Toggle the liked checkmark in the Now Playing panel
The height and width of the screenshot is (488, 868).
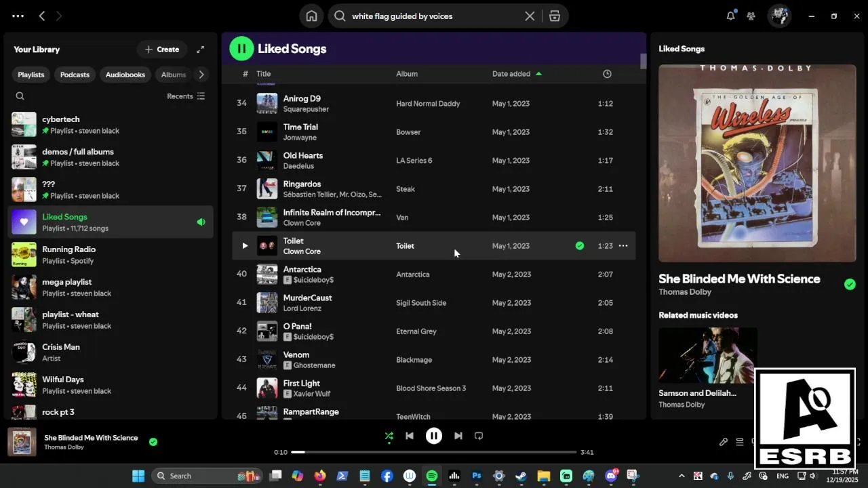click(850, 285)
